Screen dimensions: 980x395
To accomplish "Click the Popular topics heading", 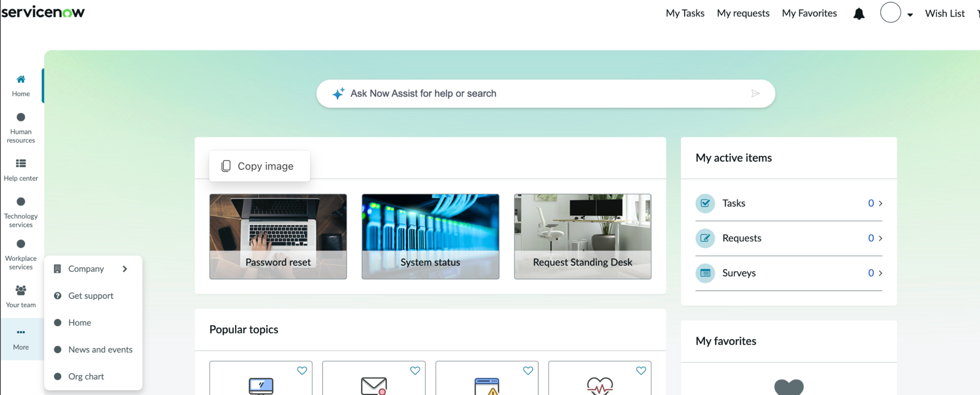I will (x=244, y=330).
